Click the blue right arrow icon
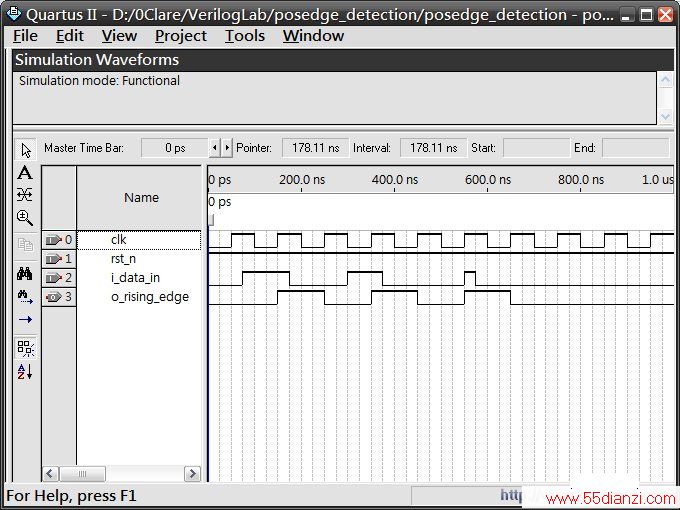This screenshot has height=510, width=680. click(x=25, y=320)
